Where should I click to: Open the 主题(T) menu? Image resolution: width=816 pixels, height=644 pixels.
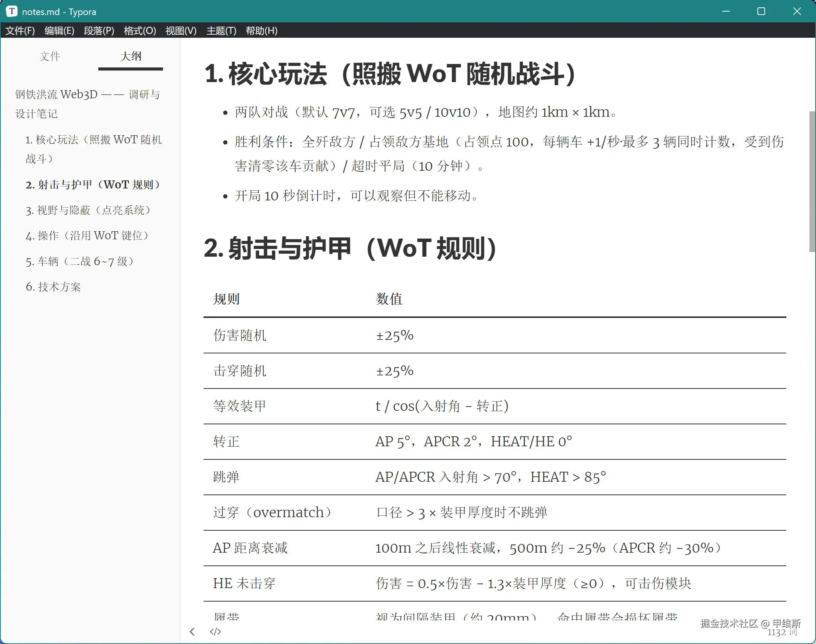[x=221, y=30]
